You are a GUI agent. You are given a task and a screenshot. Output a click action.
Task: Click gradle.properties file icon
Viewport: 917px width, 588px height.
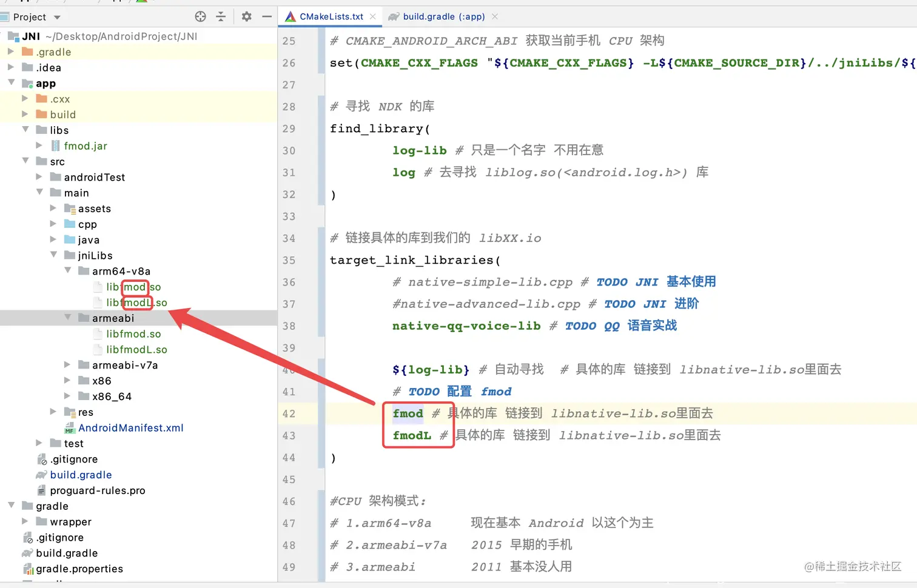(x=28, y=569)
